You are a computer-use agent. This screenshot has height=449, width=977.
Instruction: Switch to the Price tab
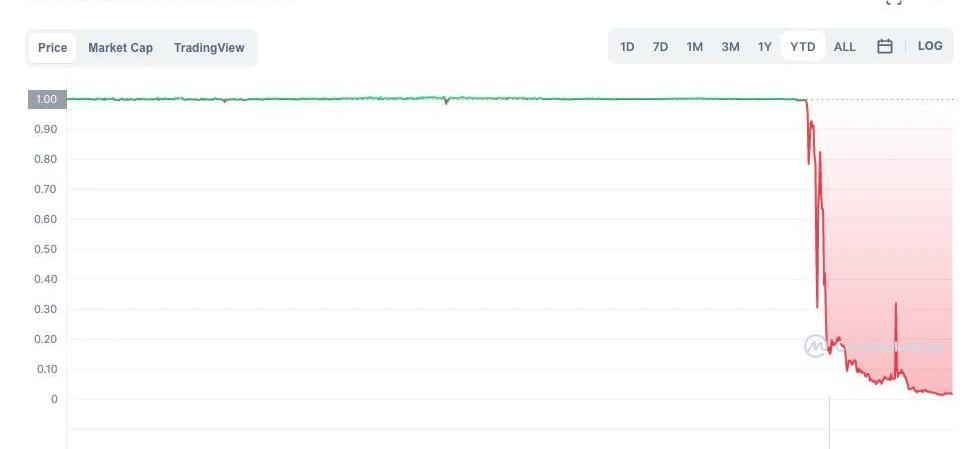53,48
